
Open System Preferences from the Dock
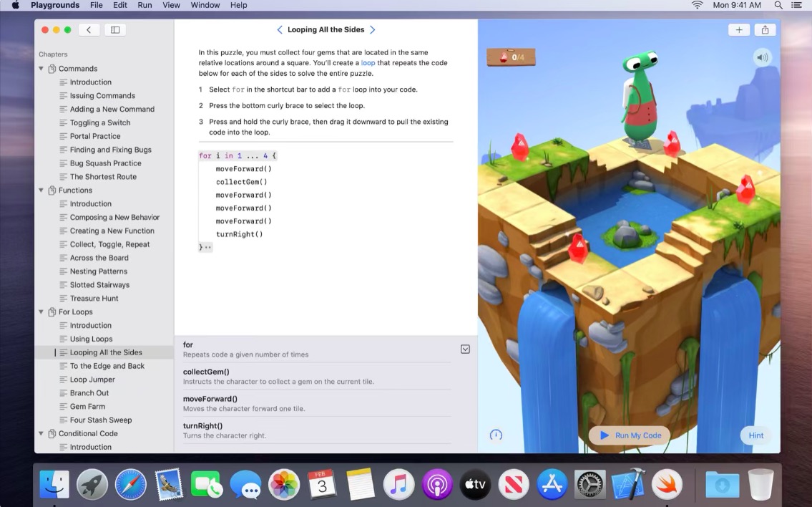tap(590, 484)
